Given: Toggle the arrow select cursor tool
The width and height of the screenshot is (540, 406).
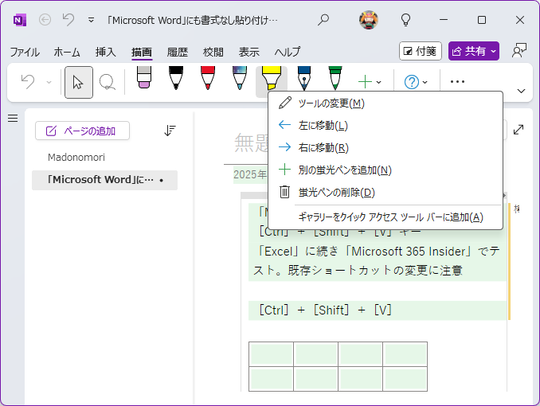Looking at the screenshot, I should tap(79, 83).
